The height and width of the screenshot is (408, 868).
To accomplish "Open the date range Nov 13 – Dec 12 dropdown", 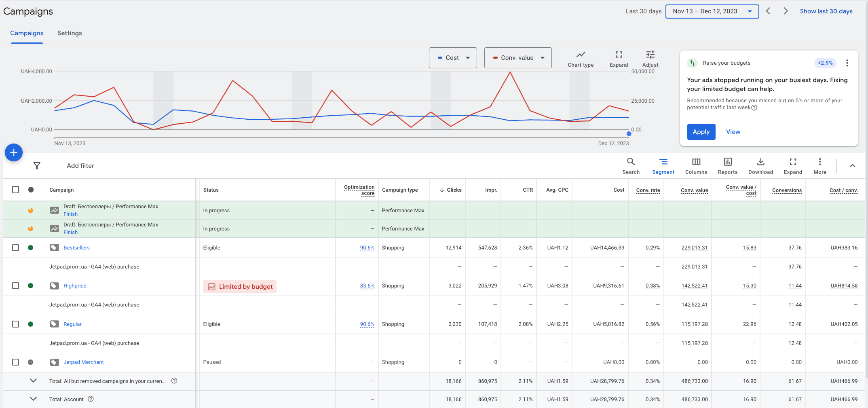I will 712,11.
